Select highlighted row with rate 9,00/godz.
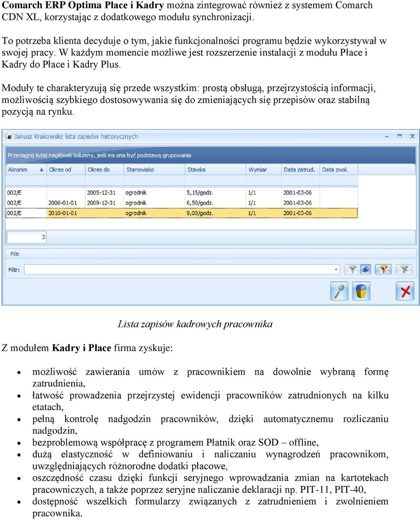The height and width of the screenshot is (520, 420). point(182,213)
